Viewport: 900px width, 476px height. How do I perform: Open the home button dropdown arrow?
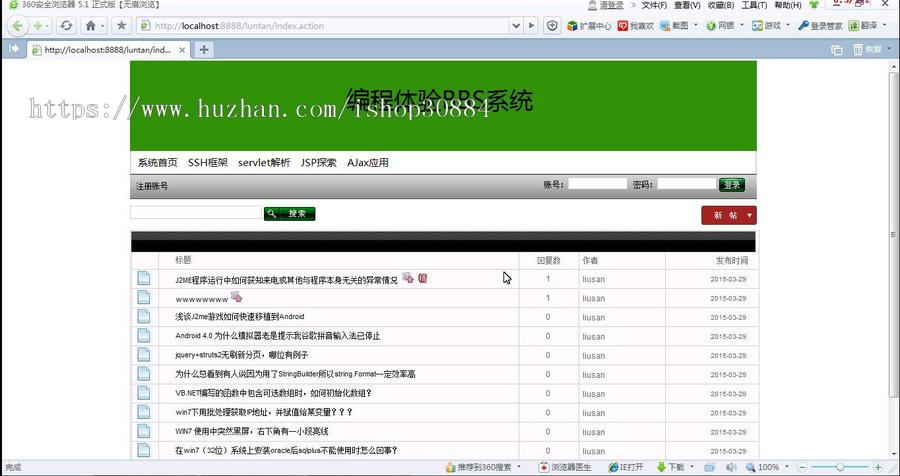103,26
